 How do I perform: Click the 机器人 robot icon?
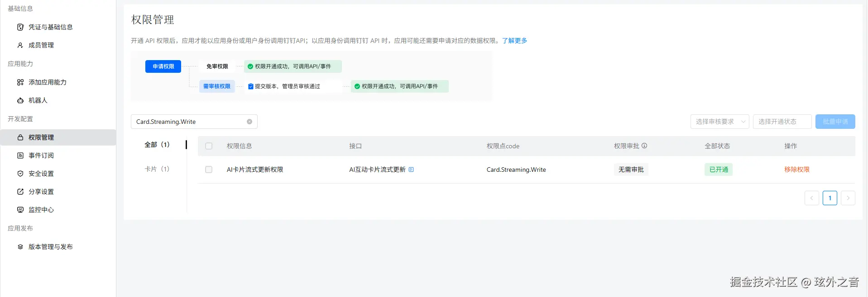(x=20, y=100)
